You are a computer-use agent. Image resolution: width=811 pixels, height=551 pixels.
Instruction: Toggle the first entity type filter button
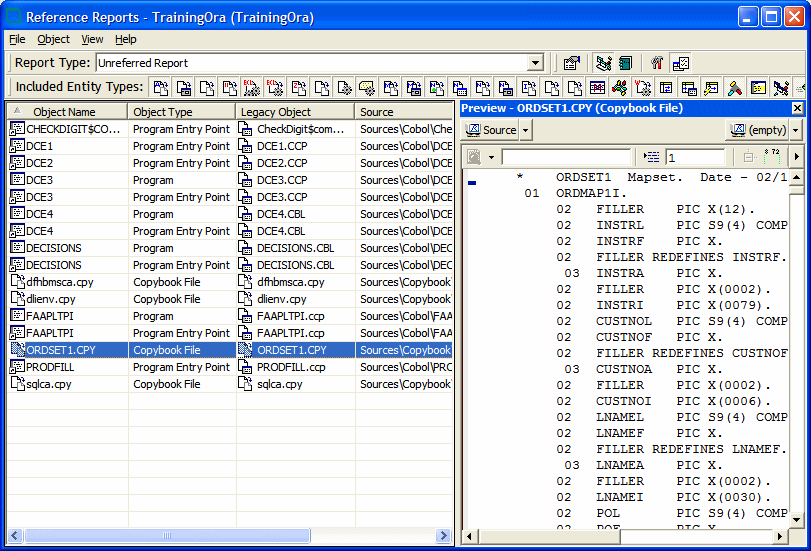pyautogui.click(x=160, y=88)
